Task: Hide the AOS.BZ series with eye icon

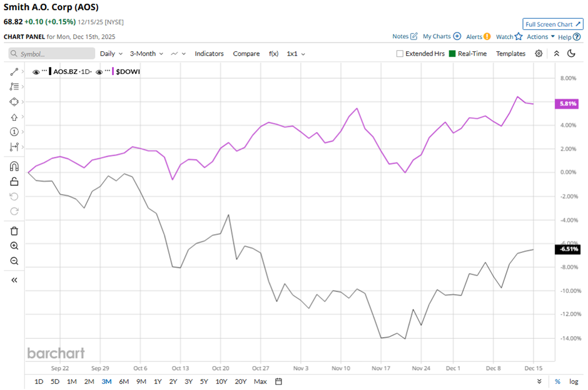Action: tap(36, 71)
